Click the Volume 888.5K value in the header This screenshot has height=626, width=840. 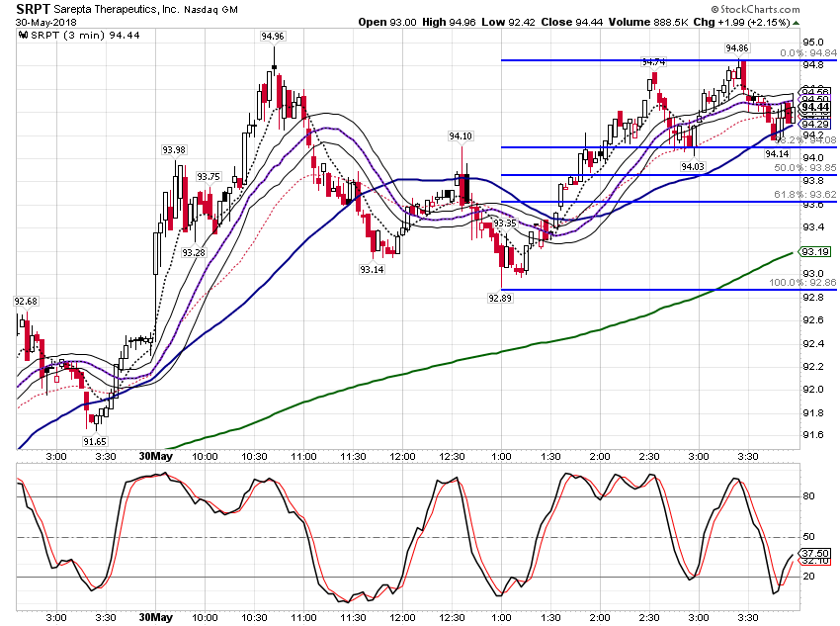[x=648, y=22]
